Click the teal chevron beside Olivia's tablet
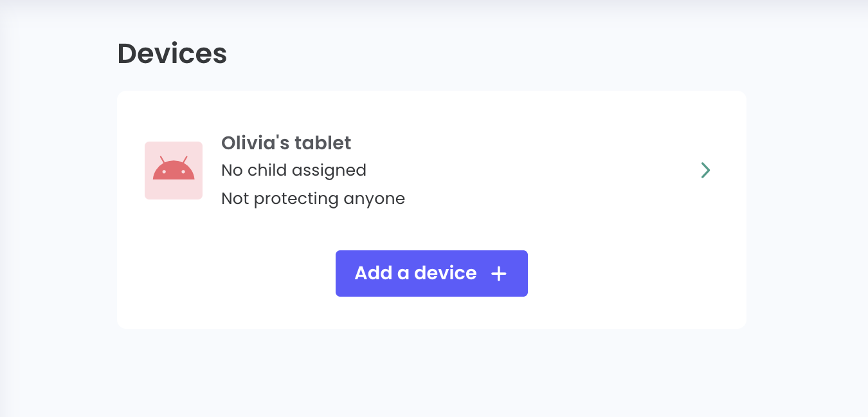This screenshot has height=417, width=868. [705, 170]
